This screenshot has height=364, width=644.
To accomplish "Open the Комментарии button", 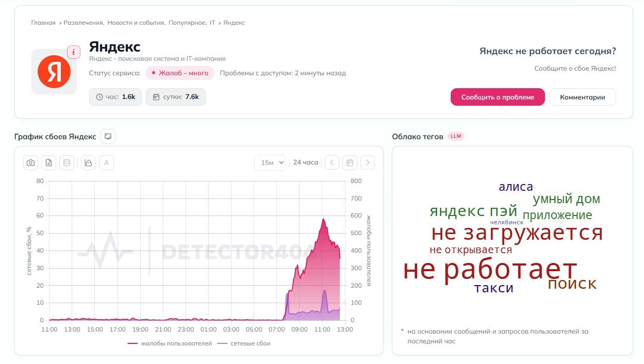I will pyautogui.click(x=583, y=97).
